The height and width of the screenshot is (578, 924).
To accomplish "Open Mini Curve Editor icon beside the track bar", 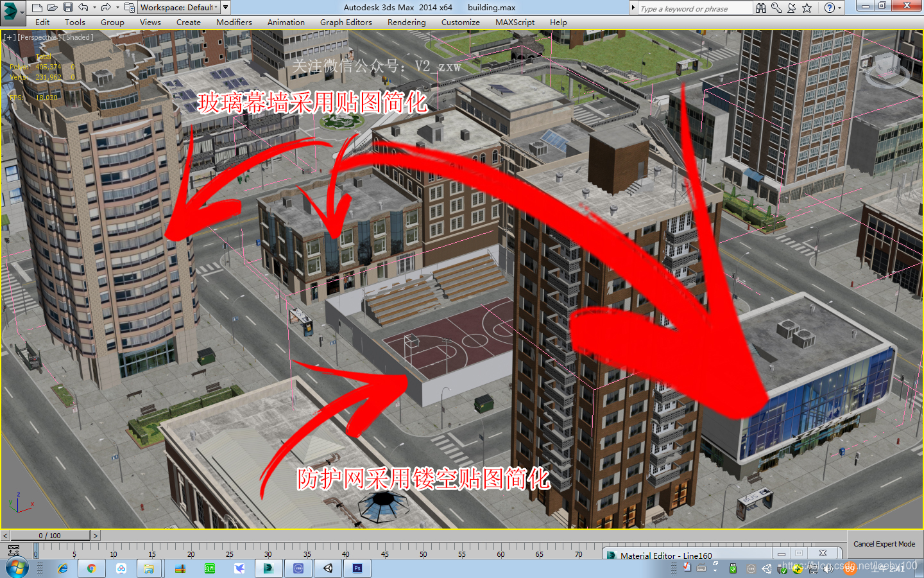I will point(13,550).
